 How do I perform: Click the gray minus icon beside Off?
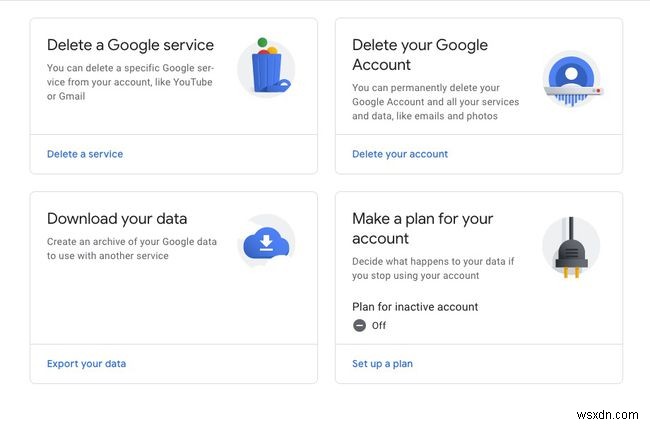(x=360, y=325)
